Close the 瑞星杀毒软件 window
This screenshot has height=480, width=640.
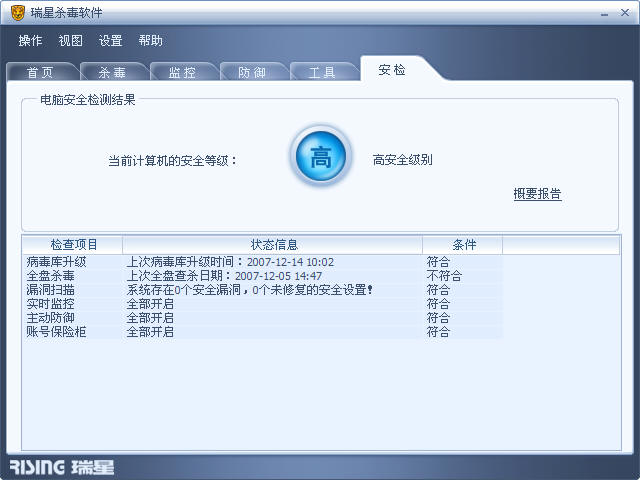(x=625, y=13)
